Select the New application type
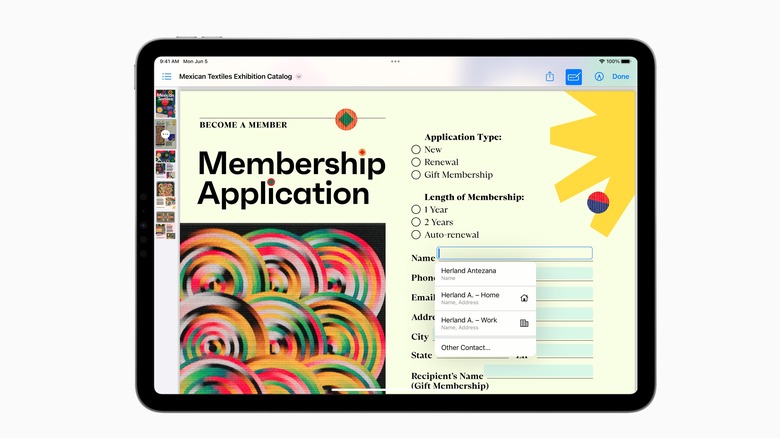780x438 pixels. click(x=416, y=149)
